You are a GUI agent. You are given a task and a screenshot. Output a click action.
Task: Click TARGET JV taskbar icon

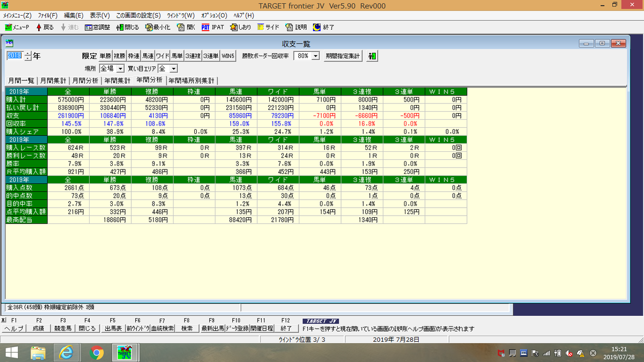pyautogui.click(x=124, y=353)
